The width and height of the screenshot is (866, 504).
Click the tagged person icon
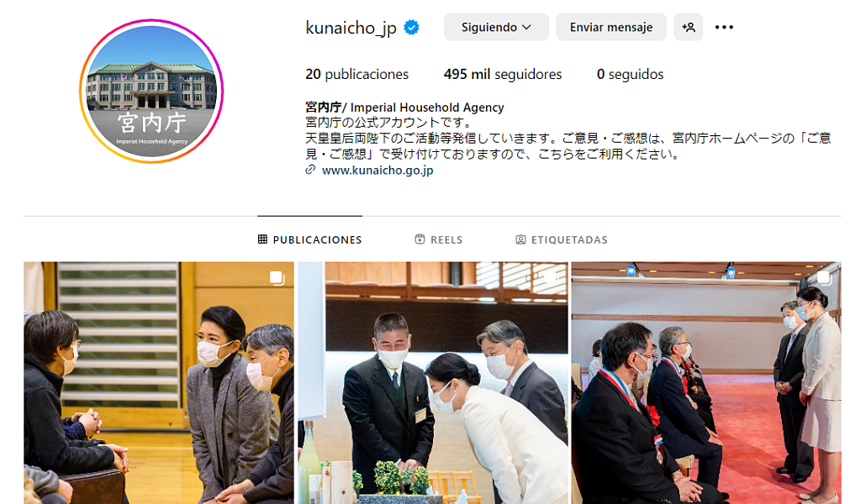pos(520,239)
